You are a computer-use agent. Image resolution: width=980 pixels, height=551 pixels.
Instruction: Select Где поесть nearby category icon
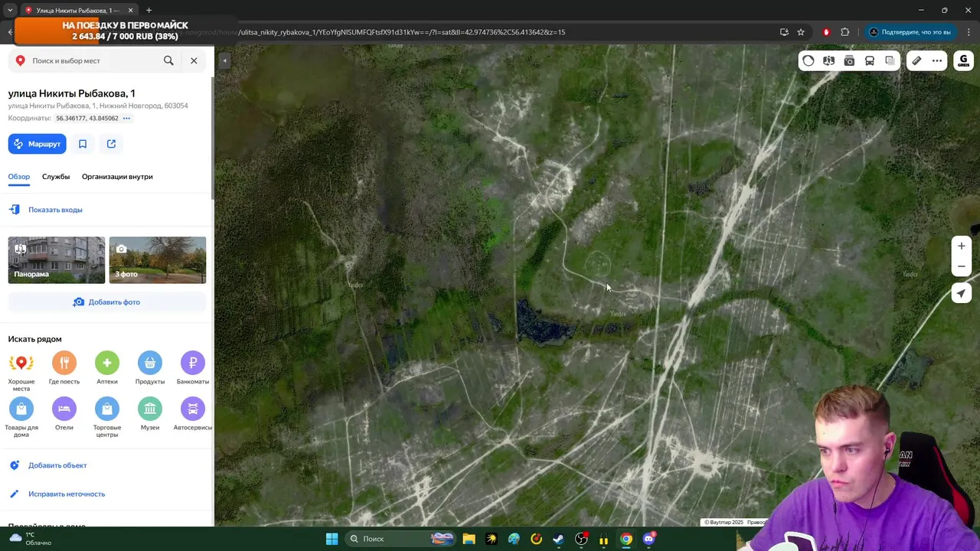pyautogui.click(x=64, y=363)
